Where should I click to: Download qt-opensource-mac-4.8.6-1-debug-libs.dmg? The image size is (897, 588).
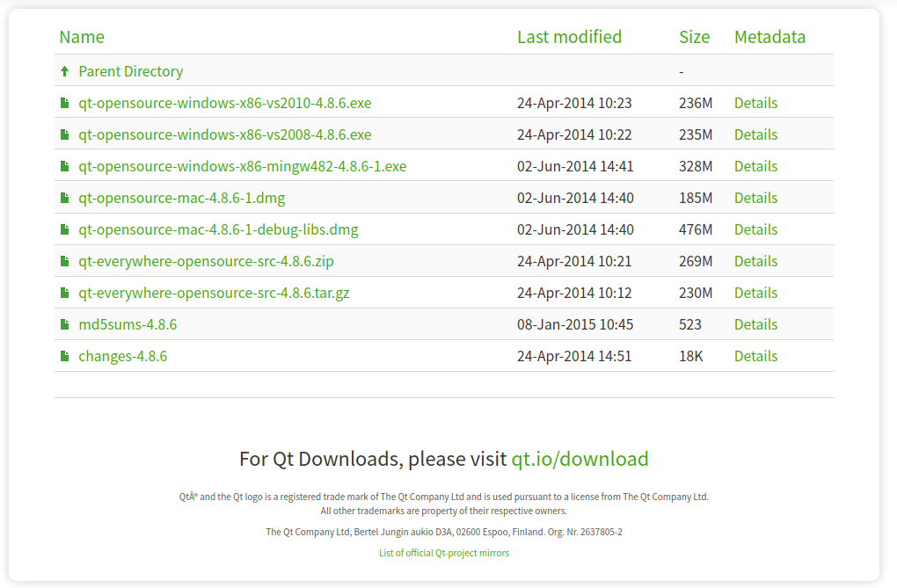tap(218, 229)
